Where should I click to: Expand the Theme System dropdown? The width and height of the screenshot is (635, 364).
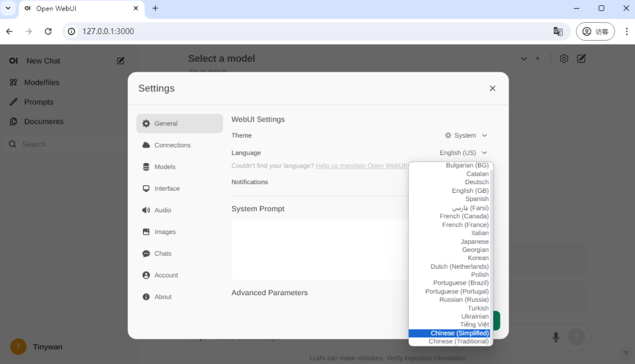[466, 135]
